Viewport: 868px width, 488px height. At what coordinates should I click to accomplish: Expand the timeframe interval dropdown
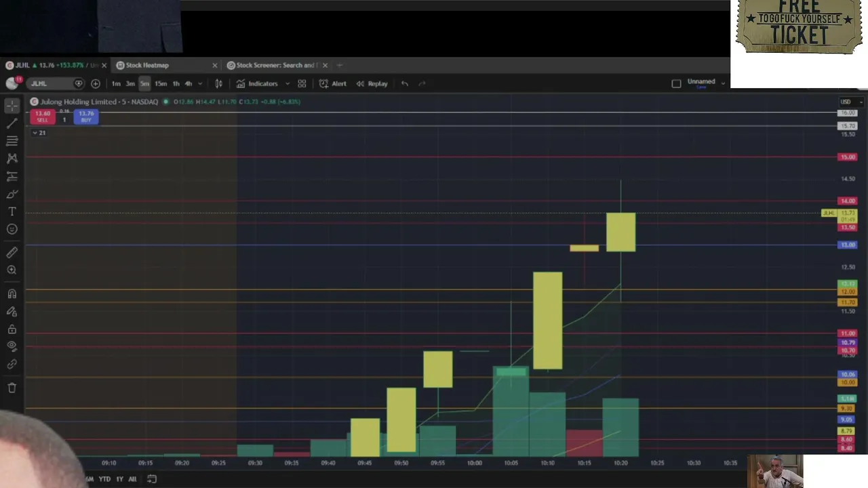(200, 83)
